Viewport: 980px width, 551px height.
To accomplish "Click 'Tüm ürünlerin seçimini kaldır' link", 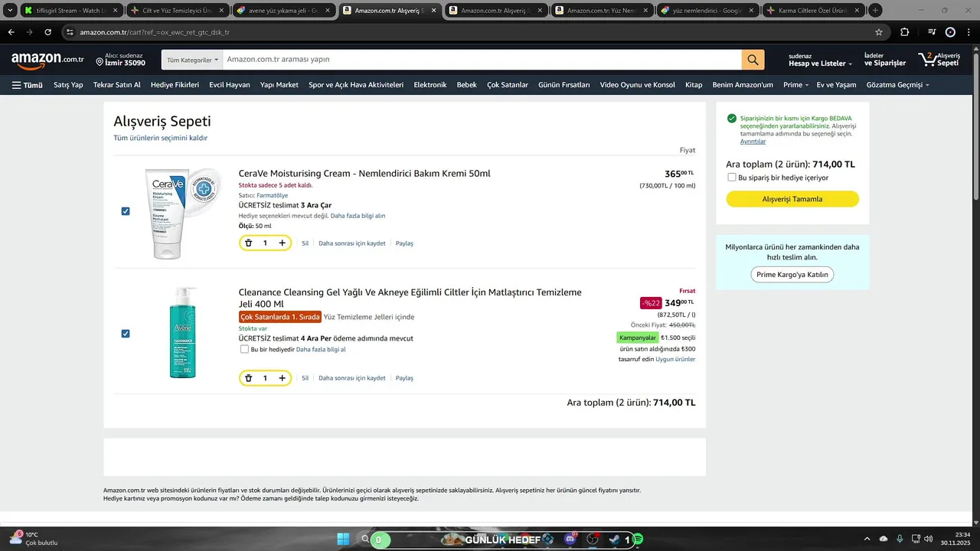I will [161, 138].
